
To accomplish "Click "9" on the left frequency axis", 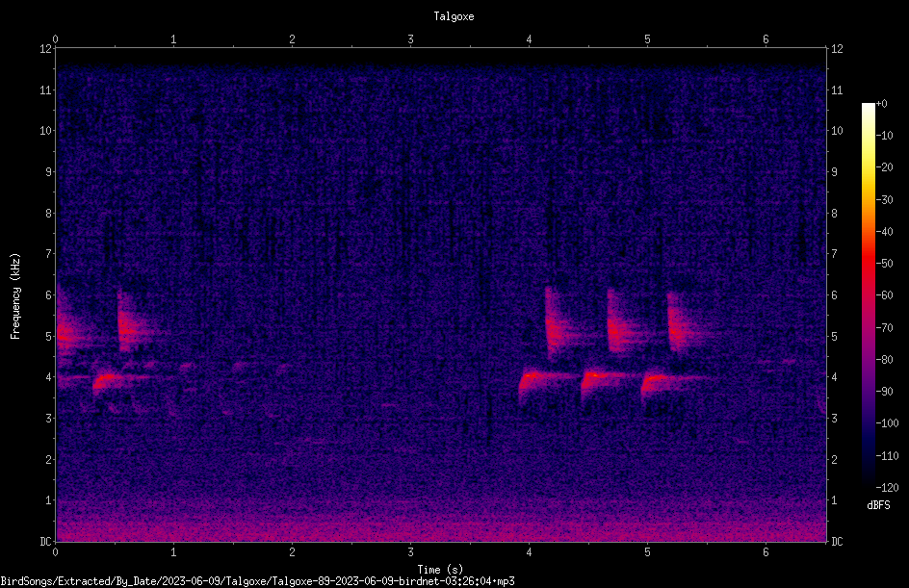I will [48, 172].
